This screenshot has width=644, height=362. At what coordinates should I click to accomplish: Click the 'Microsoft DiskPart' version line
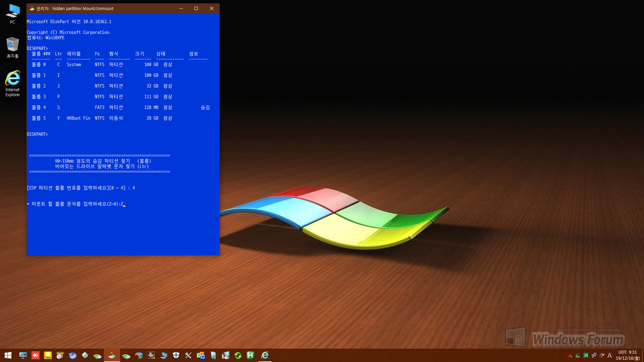[69, 21]
